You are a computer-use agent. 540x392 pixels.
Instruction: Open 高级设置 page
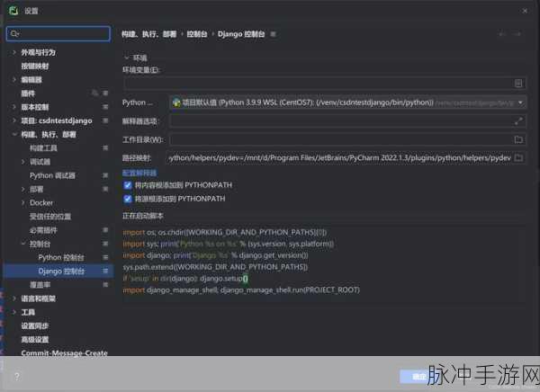[35, 340]
